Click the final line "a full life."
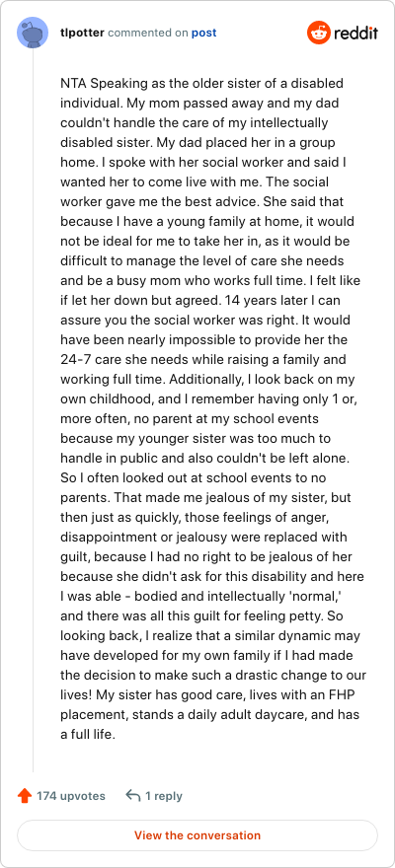395x868 pixels. 88,735
